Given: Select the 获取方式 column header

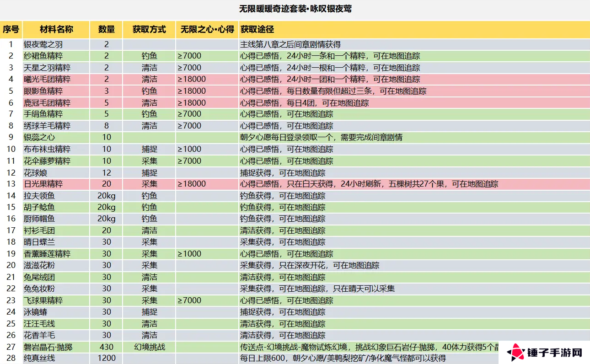Looking at the screenshot, I should 149,30.
